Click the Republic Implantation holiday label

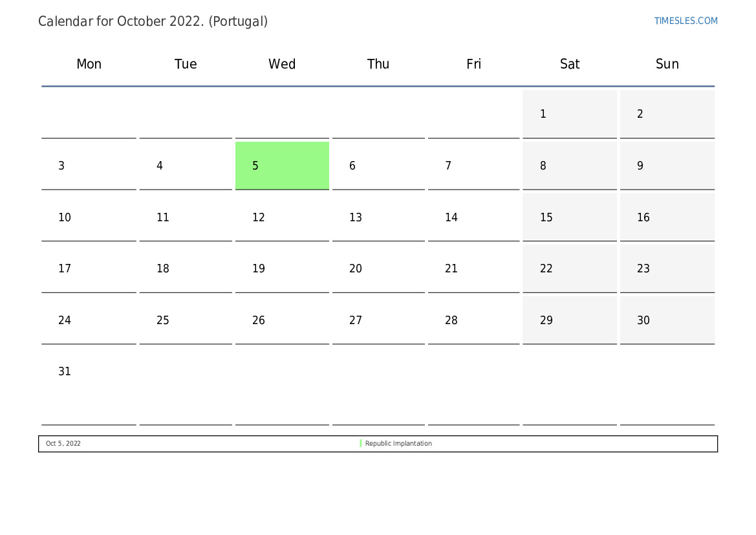pos(398,443)
